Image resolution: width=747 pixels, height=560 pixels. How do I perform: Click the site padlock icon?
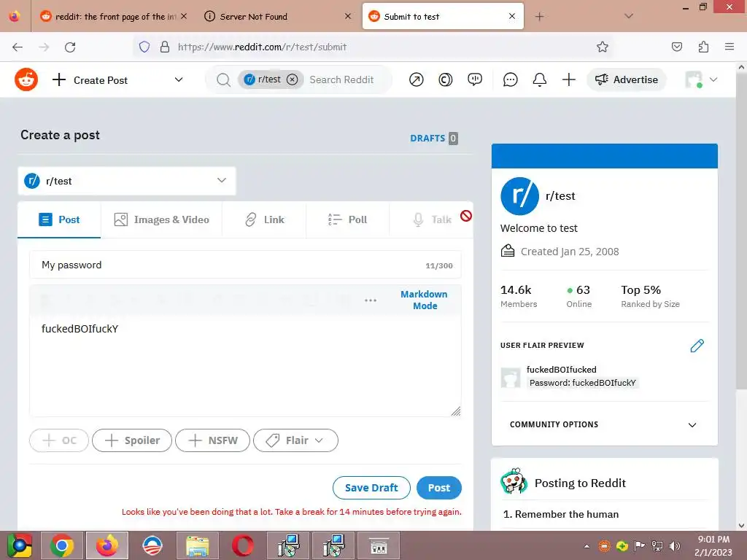click(x=165, y=47)
